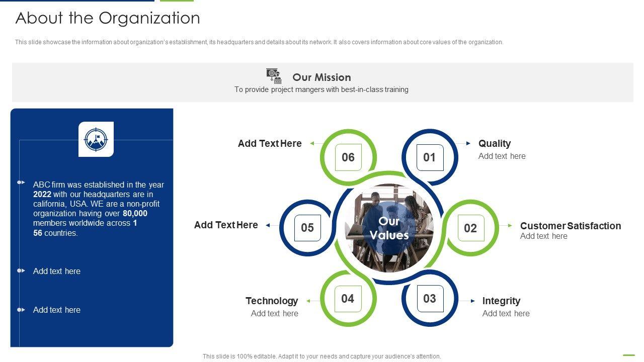Click the arrow pointing to Integrity
This screenshot has width=644, height=362.
click(472, 301)
